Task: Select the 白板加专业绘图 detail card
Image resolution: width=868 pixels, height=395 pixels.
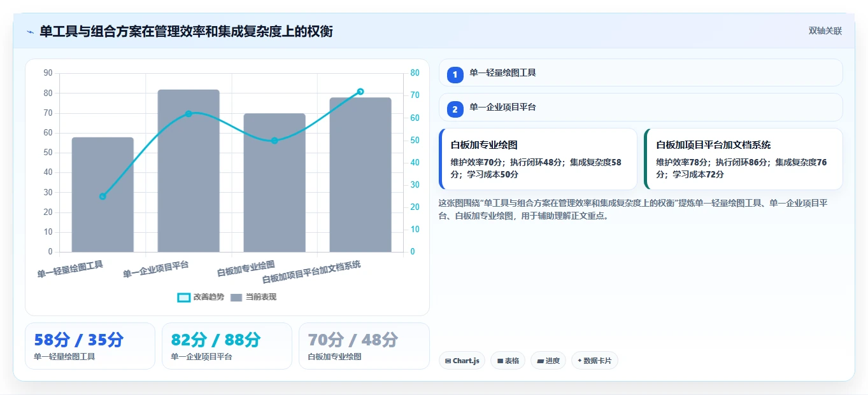Action: click(538, 159)
